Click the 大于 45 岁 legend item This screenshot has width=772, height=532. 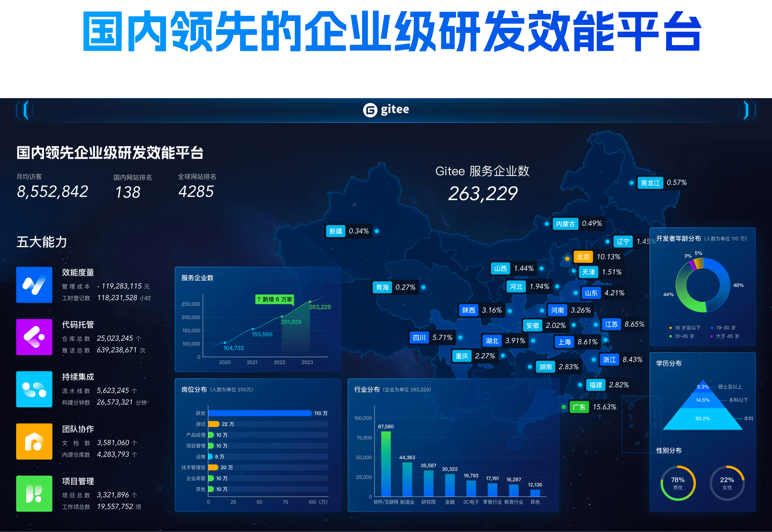[x=725, y=336]
